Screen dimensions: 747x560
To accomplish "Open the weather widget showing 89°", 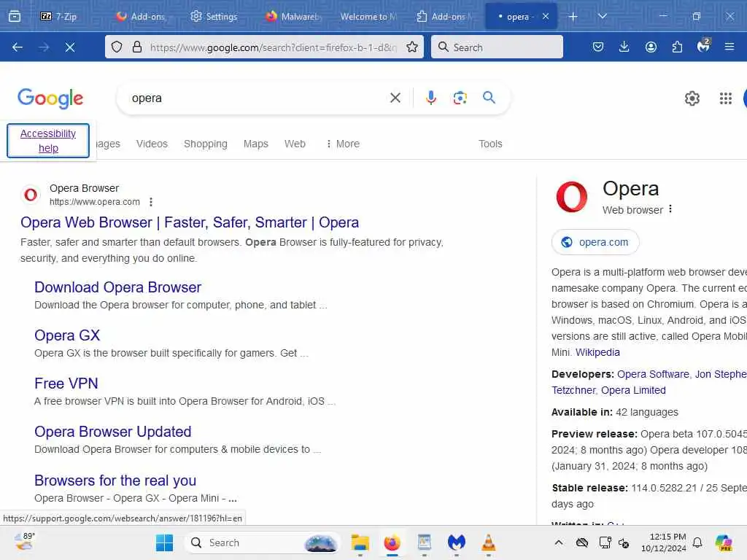I will pyautogui.click(x=25, y=542).
